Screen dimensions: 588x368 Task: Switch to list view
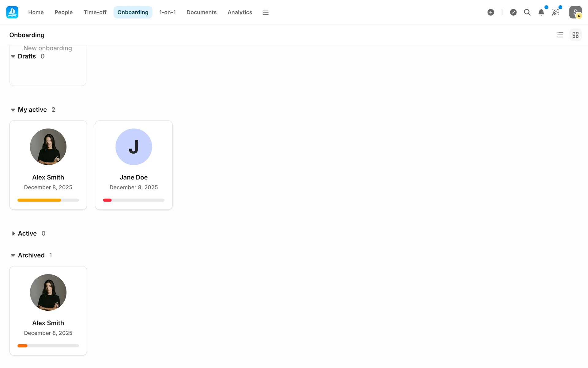(x=560, y=35)
